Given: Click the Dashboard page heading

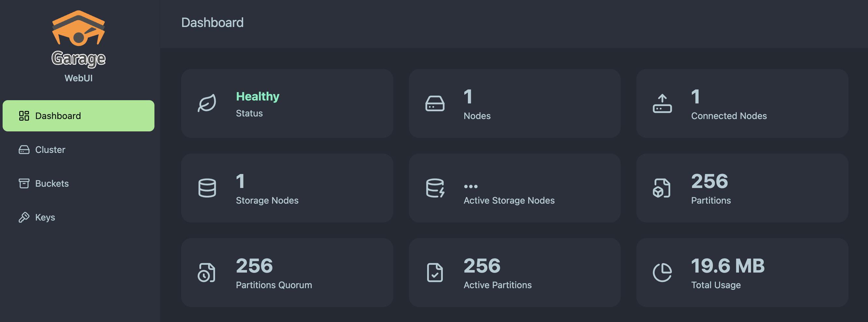Looking at the screenshot, I should pyautogui.click(x=212, y=22).
